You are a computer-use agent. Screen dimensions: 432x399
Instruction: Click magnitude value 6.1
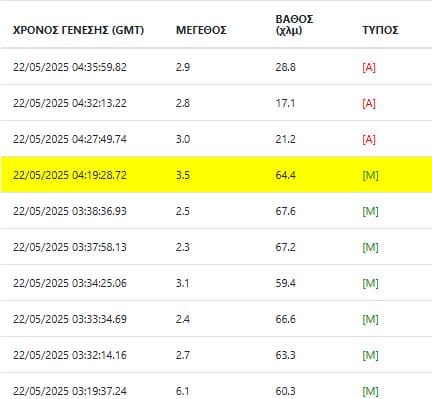click(x=183, y=391)
